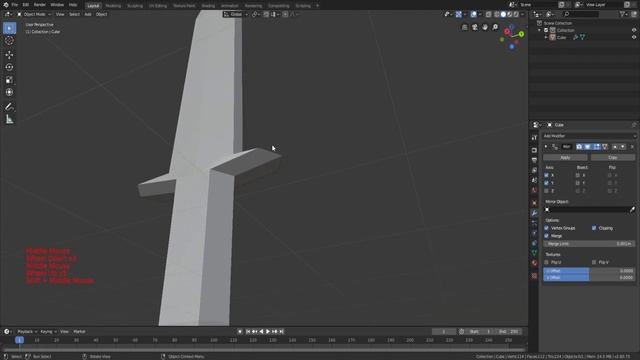Play the animation forward
640x360 pixels.
[x=268, y=332]
